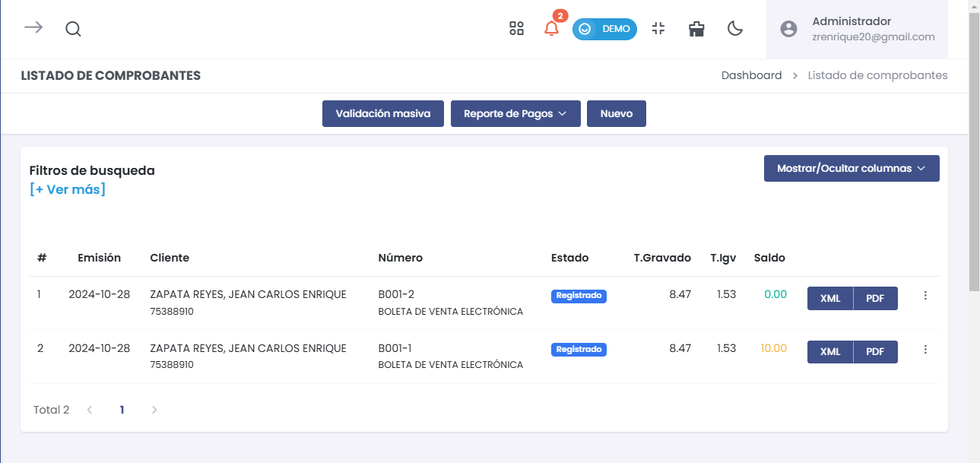Open the search magnifier icon
Viewport: 980px width, 463px height.
73,29
